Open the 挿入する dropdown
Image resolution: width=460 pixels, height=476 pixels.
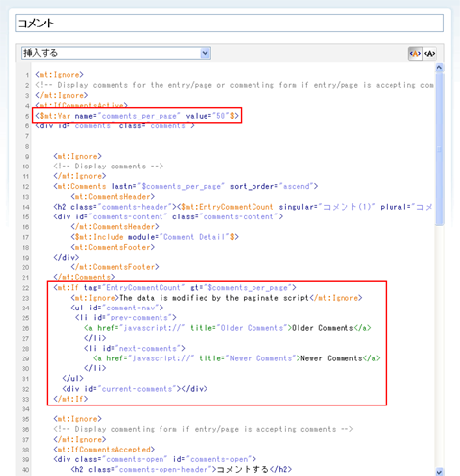[115, 53]
